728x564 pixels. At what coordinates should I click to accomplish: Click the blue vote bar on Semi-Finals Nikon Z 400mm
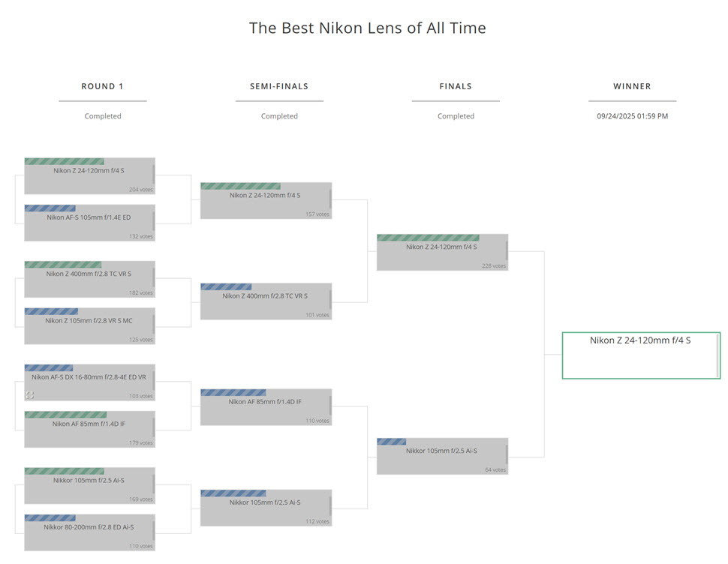226,286
